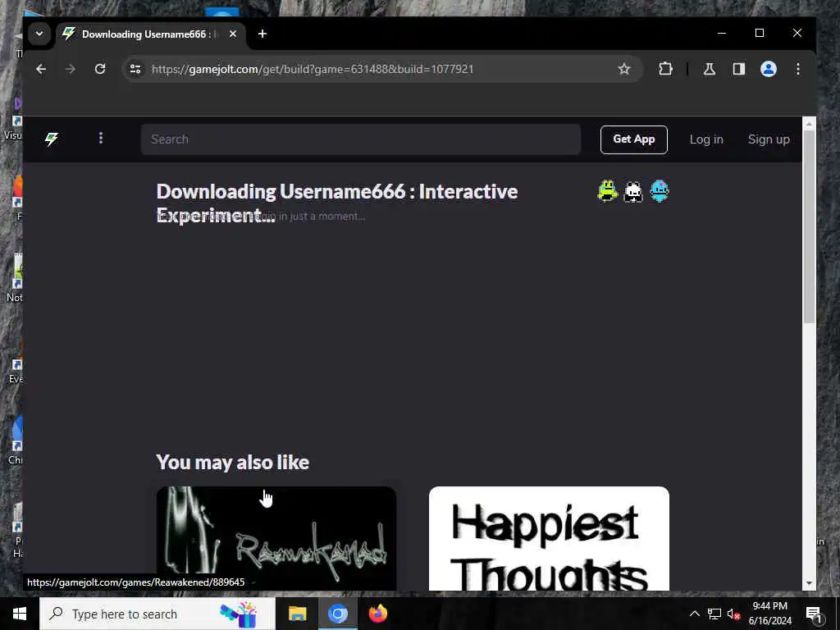Go to Game Jolt home via lightning logo
The image size is (840, 630).
point(52,139)
